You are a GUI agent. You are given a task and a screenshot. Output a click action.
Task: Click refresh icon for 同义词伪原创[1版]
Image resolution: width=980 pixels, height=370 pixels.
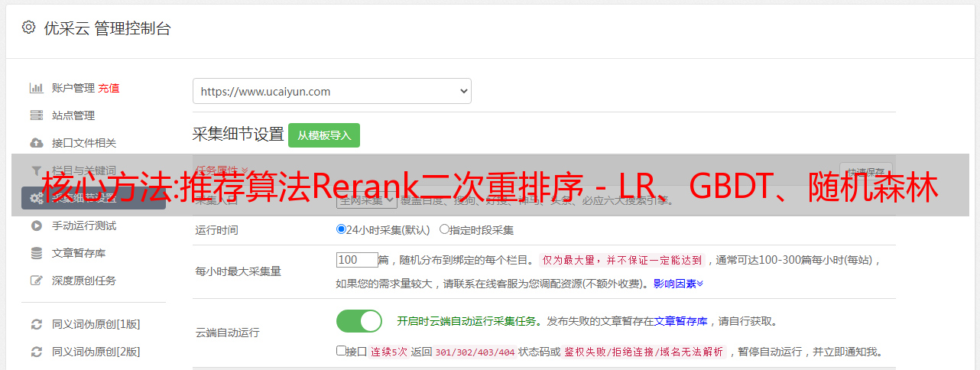coord(36,324)
